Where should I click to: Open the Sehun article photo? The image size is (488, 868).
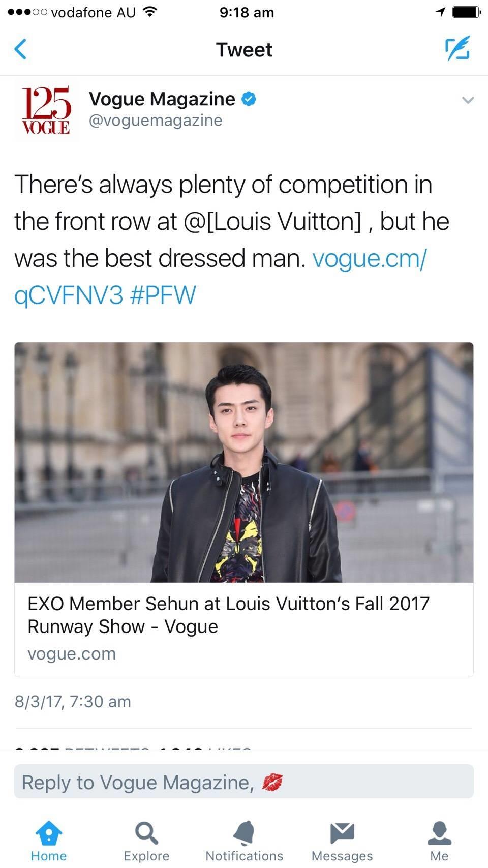(244, 462)
